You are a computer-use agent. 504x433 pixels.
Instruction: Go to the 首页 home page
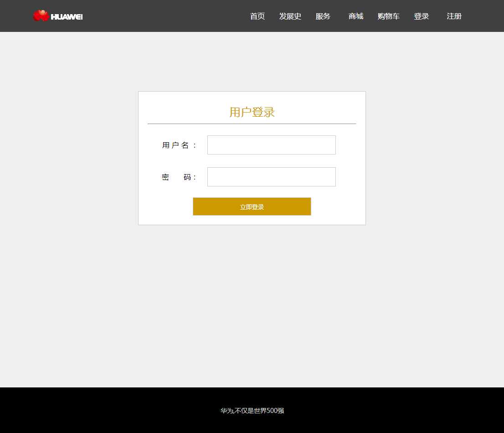(x=257, y=16)
